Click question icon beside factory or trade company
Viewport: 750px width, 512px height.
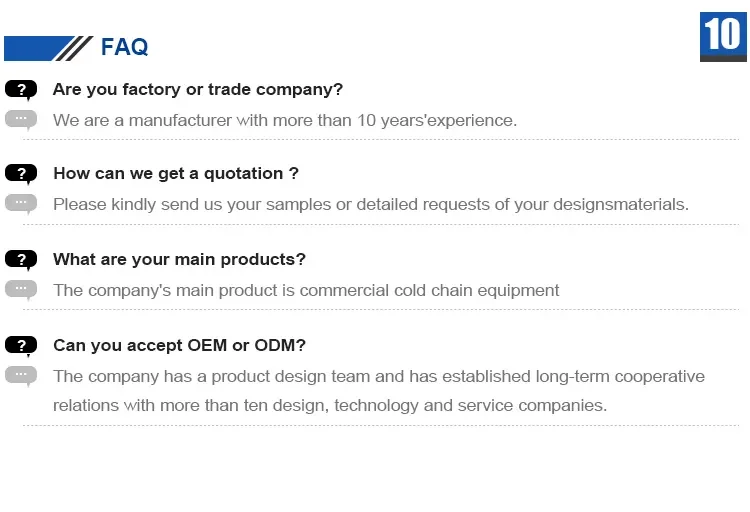(21, 90)
